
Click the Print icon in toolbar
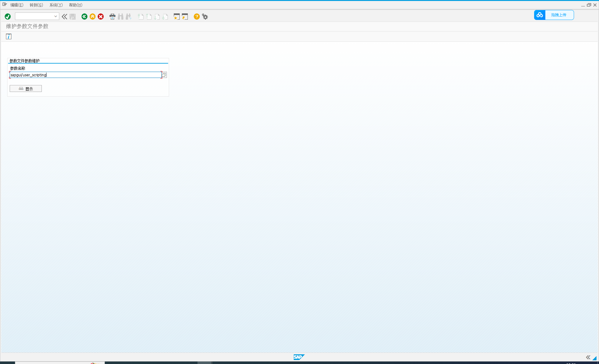pyautogui.click(x=112, y=17)
